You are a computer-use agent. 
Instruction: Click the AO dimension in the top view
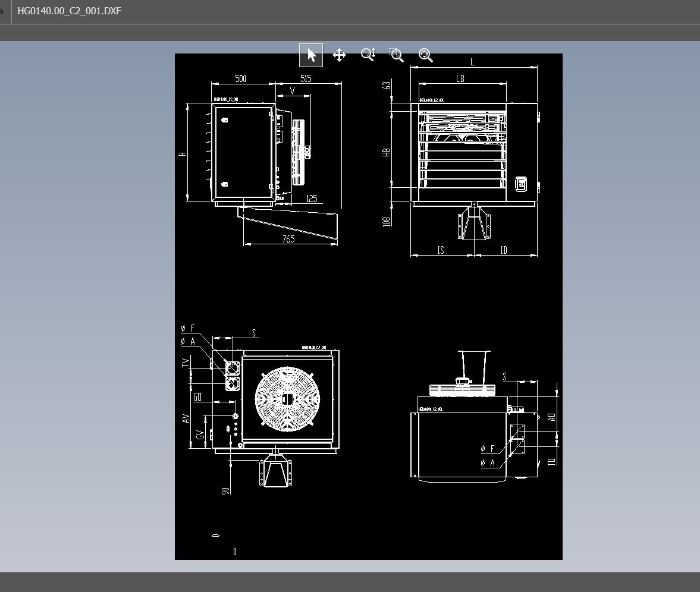point(552,417)
